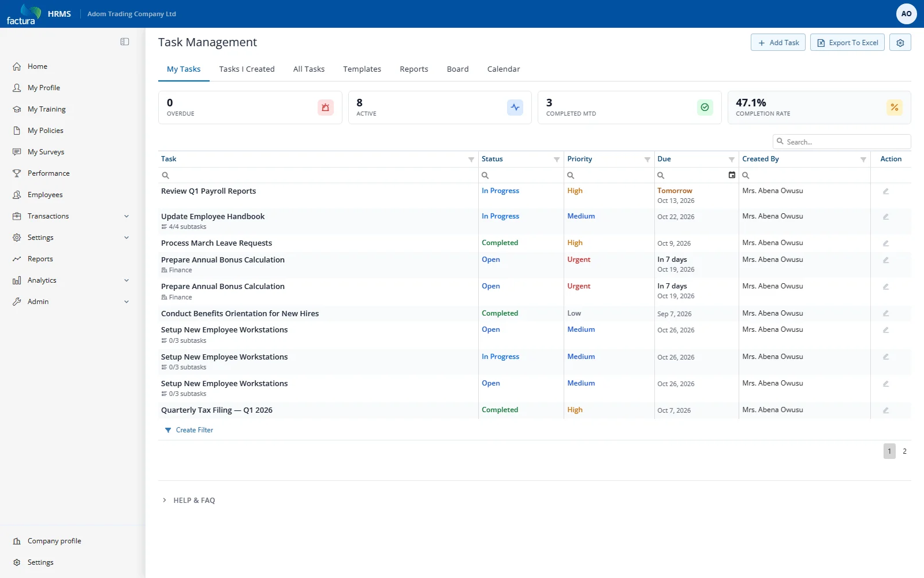Open the Due column filter dropdown
The width and height of the screenshot is (924, 578).
(732, 160)
